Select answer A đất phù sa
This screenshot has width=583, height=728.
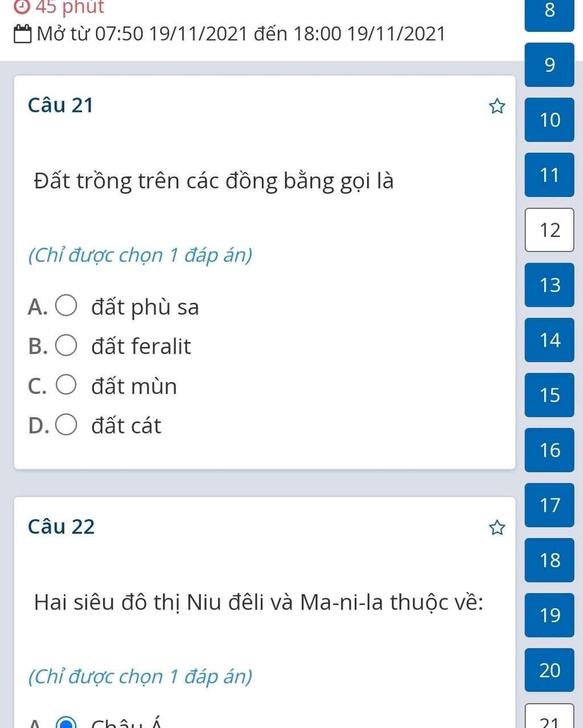pos(66,306)
